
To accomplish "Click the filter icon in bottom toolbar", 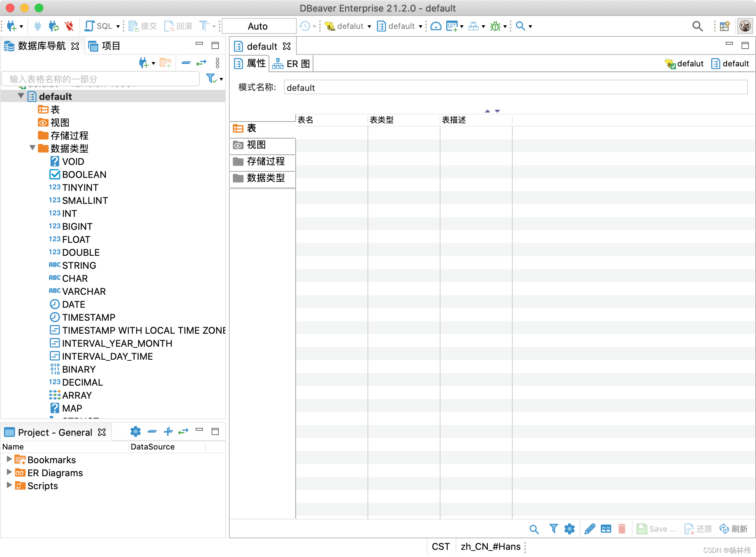I will pyautogui.click(x=552, y=528).
